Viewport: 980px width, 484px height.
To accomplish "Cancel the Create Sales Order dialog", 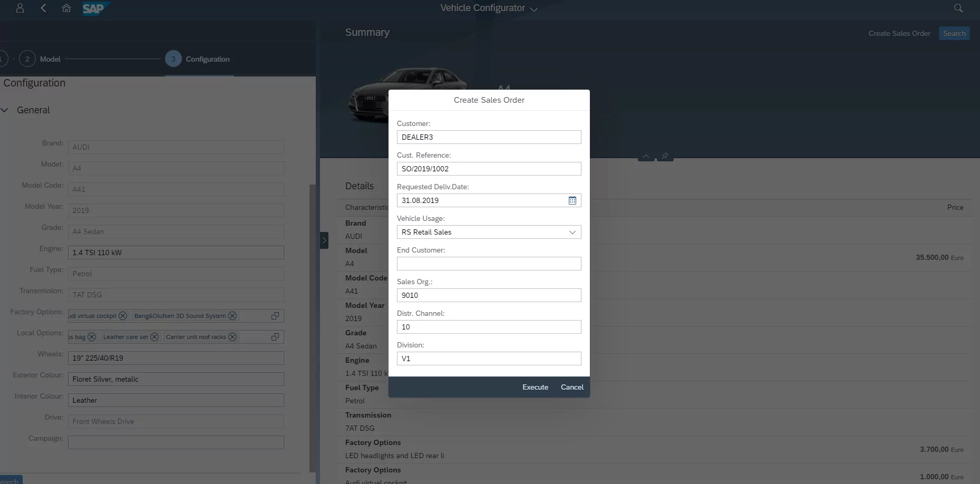I will (x=572, y=387).
